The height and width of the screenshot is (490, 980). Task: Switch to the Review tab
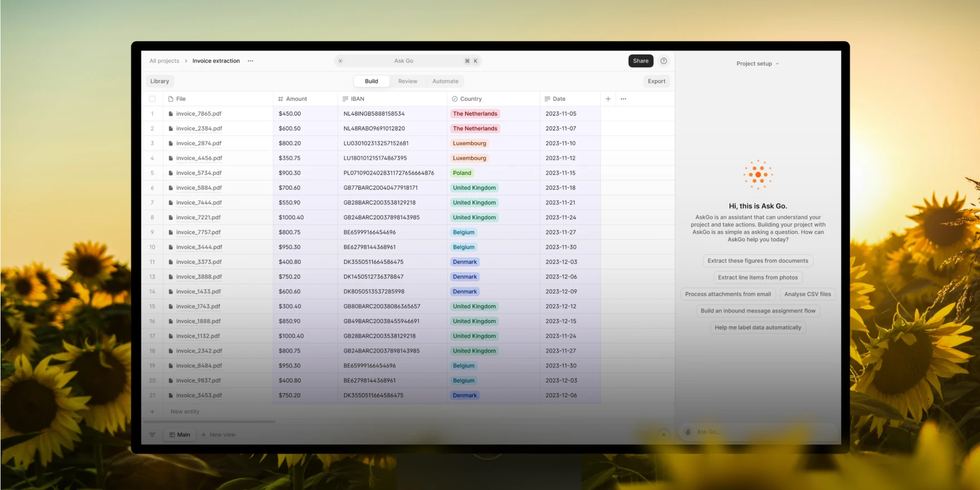tap(408, 81)
